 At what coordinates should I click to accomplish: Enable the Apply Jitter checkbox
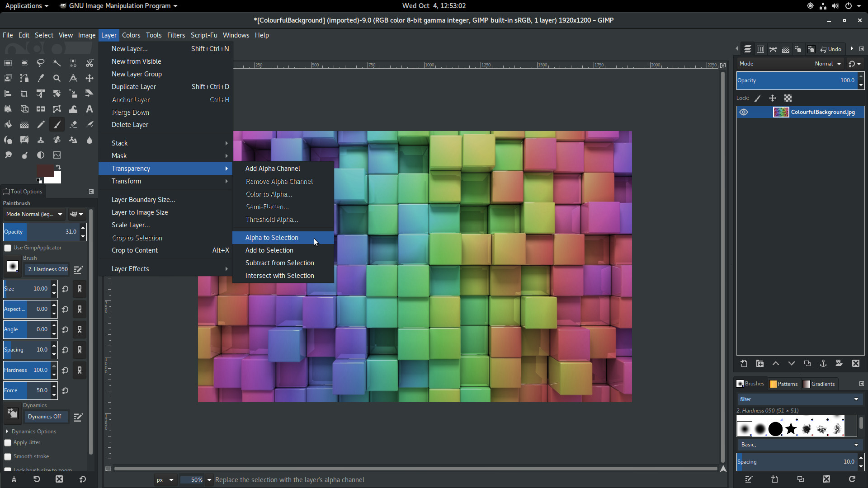(x=8, y=443)
